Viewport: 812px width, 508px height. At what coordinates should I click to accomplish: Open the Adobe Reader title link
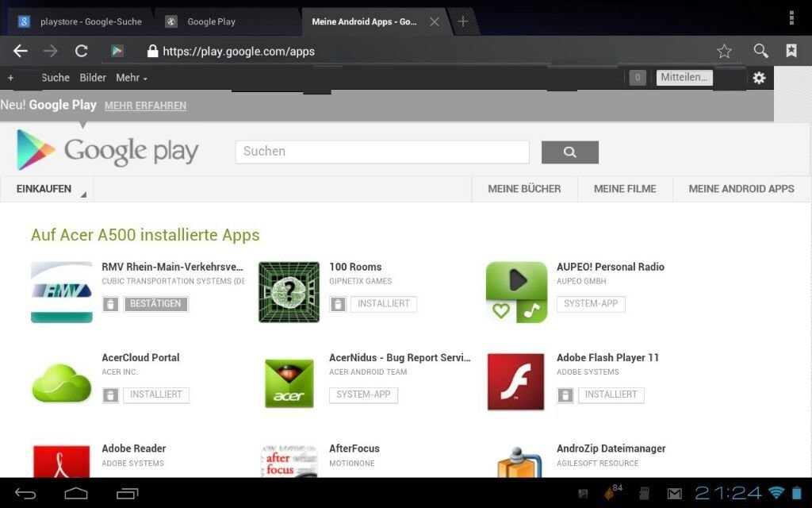coord(133,448)
